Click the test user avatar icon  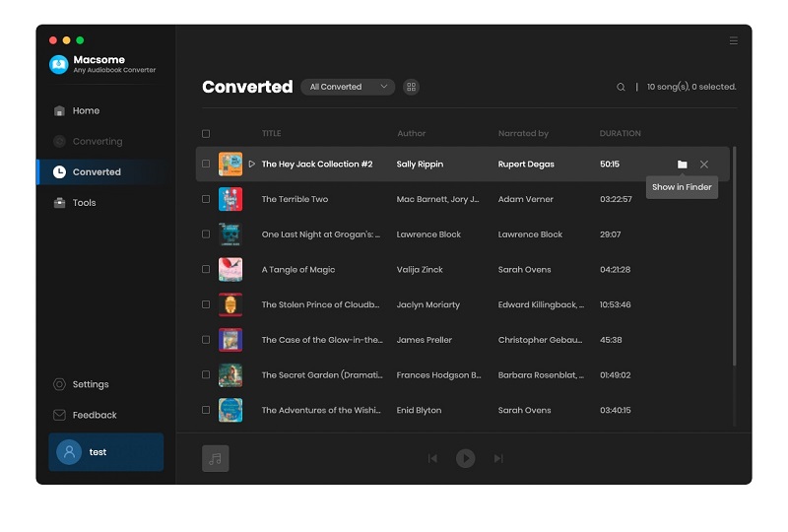pyautogui.click(x=69, y=452)
